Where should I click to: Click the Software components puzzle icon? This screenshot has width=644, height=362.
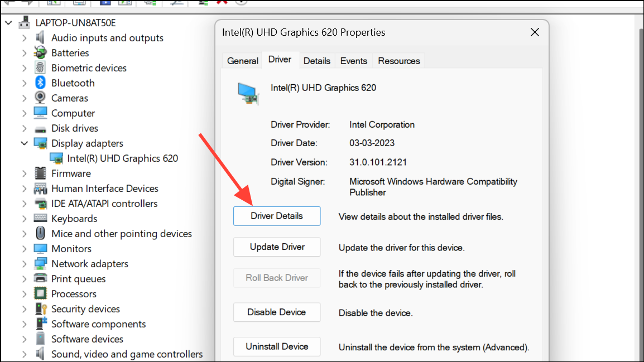41,324
